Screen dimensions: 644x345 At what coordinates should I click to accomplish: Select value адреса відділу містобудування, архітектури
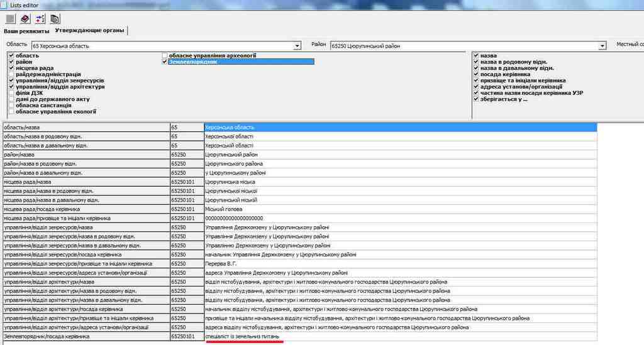point(401,327)
